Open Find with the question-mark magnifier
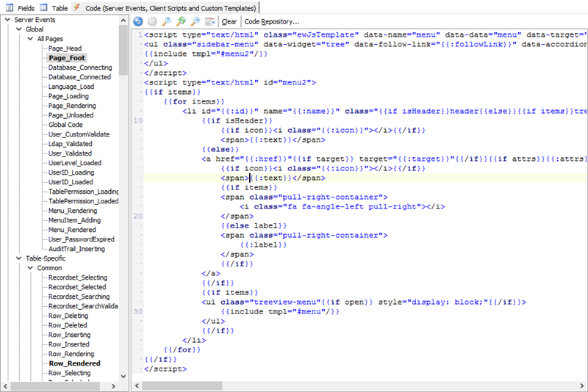Viewport: 588px width, 392px height. (x=167, y=21)
